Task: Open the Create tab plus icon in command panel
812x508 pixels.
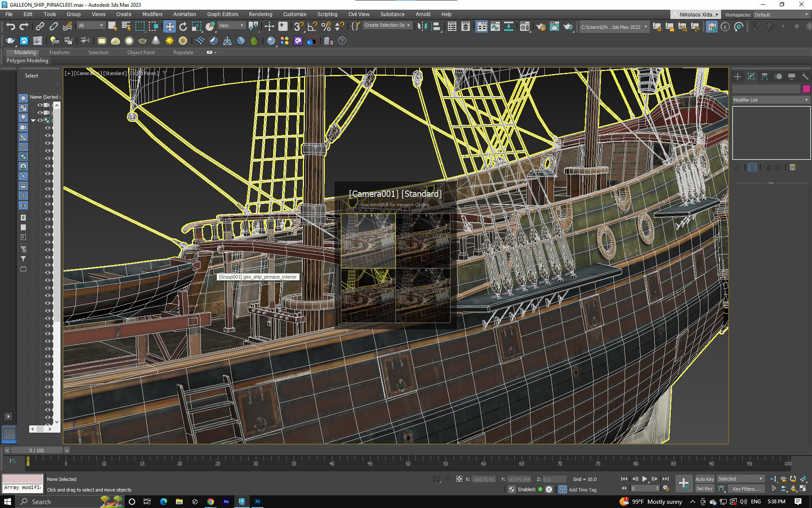Action: 738,77
